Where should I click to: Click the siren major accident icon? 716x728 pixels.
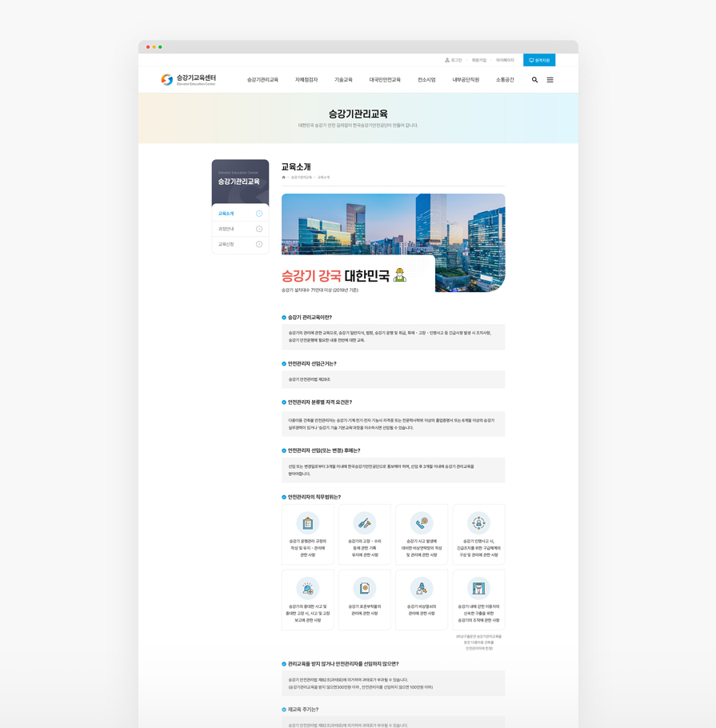(x=308, y=589)
